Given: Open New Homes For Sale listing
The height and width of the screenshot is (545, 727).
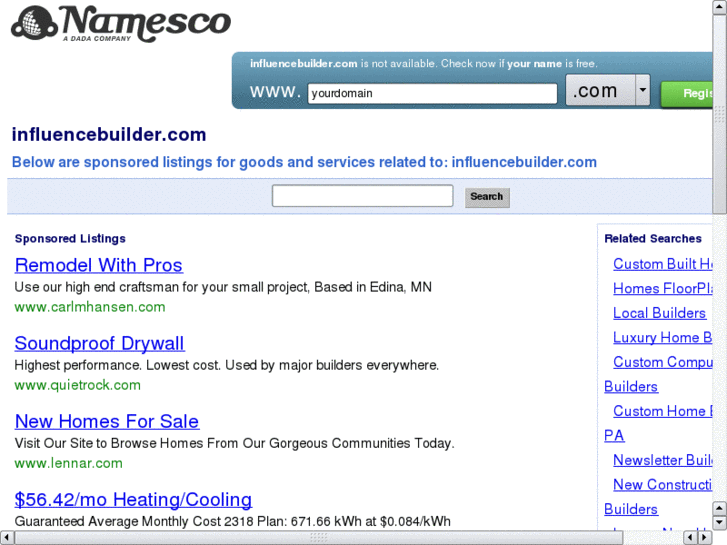Looking at the screenshot, I should tap(107, 422).
